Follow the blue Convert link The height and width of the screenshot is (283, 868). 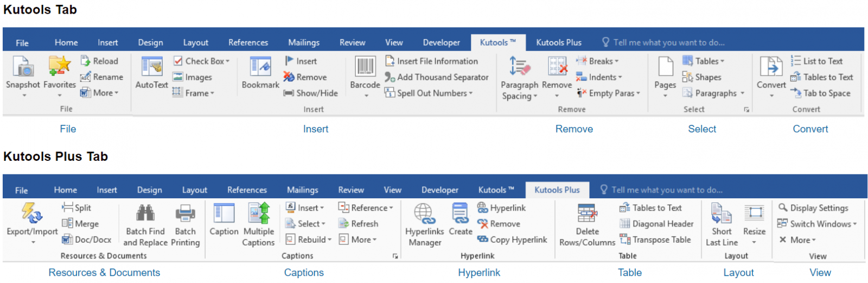click(810, 129)
